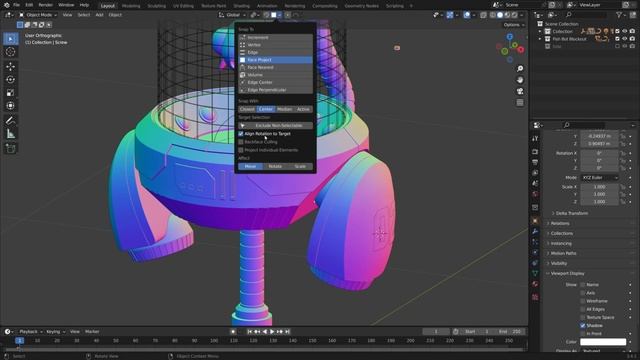Open the Output properties tab icon
The height and width of the screenshot is (360, 640).
tap(535, 162)
